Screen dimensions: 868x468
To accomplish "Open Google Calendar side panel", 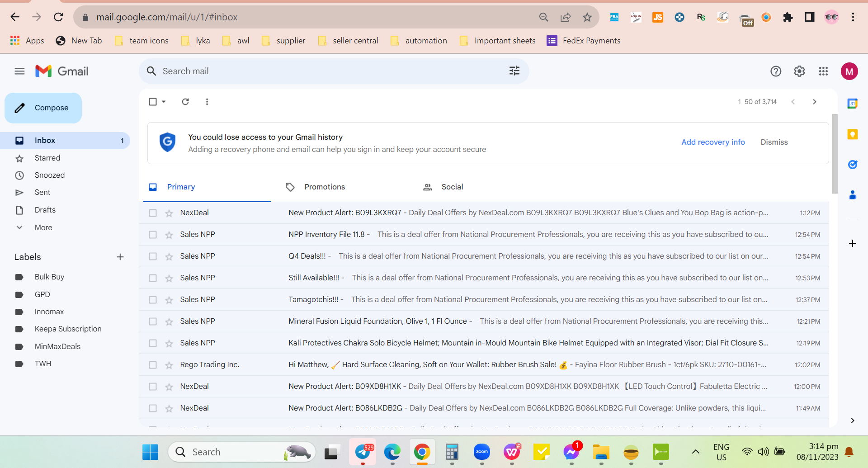I will click(x=853, y=104).
